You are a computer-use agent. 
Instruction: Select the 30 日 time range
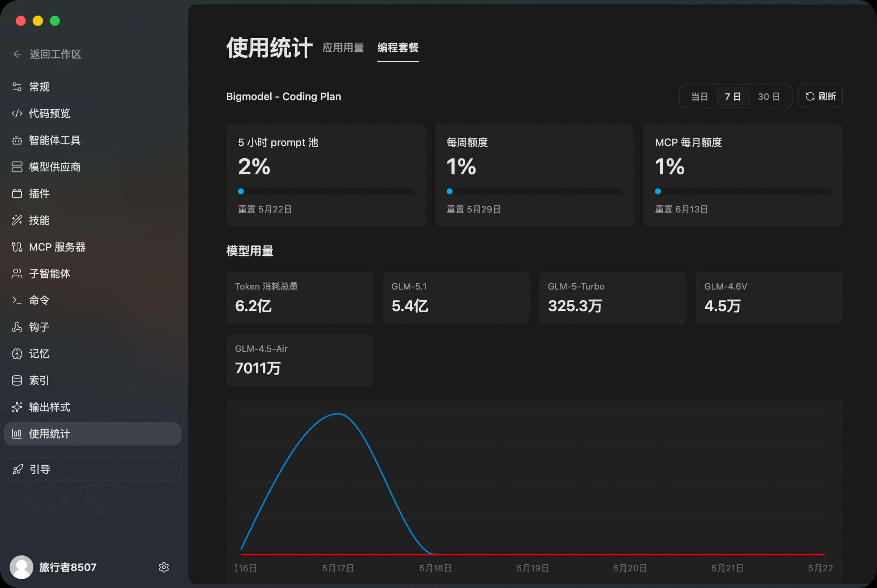pos(769,97)
